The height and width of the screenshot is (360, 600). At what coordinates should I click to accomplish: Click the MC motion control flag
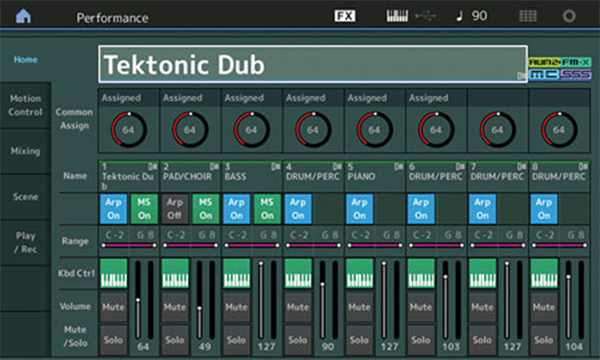[544, 74]
